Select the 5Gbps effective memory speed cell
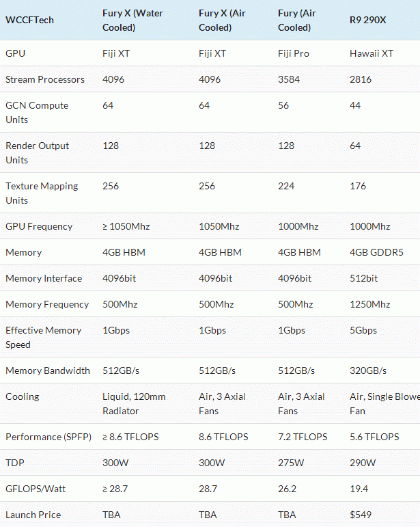 coord(363,330)
